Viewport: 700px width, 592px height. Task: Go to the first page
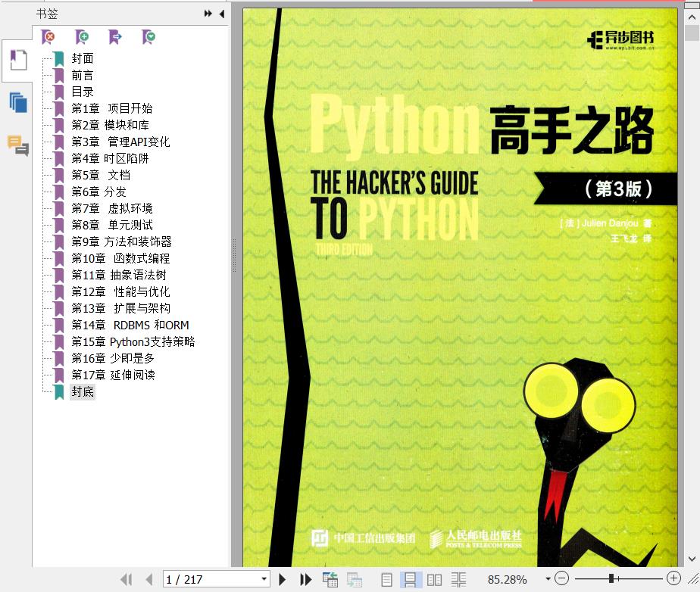[126, 579]
